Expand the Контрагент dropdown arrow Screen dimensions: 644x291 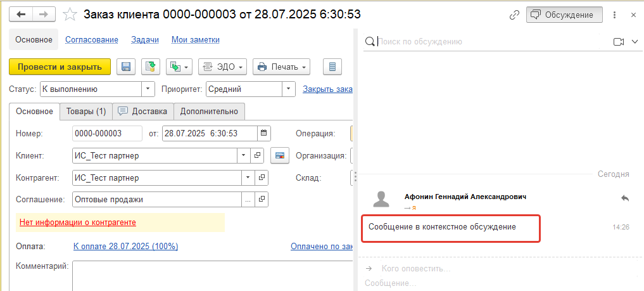point(248,178)
